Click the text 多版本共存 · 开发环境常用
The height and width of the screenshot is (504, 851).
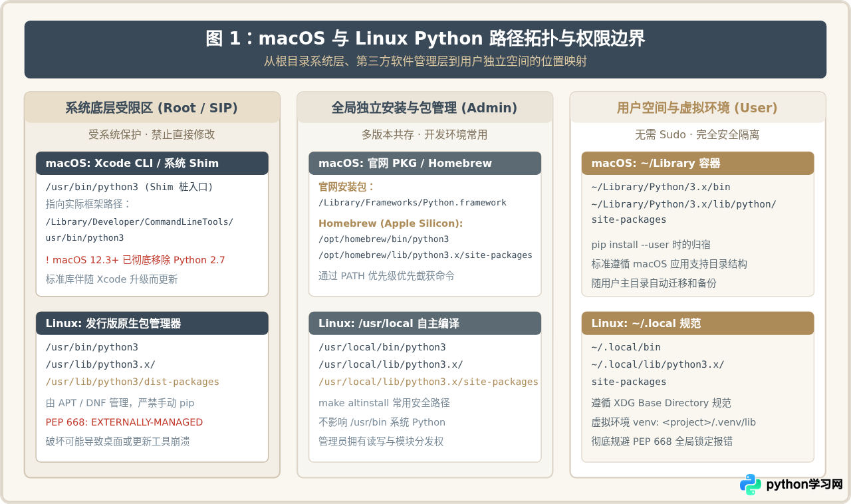click(425, 134)
